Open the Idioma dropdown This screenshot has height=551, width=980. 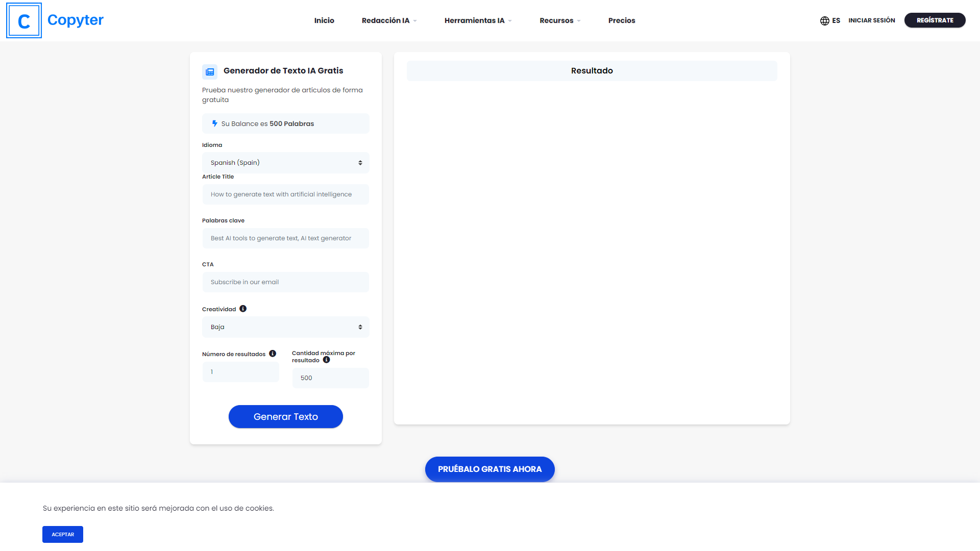pyautogui.click(x=286, y=163)
